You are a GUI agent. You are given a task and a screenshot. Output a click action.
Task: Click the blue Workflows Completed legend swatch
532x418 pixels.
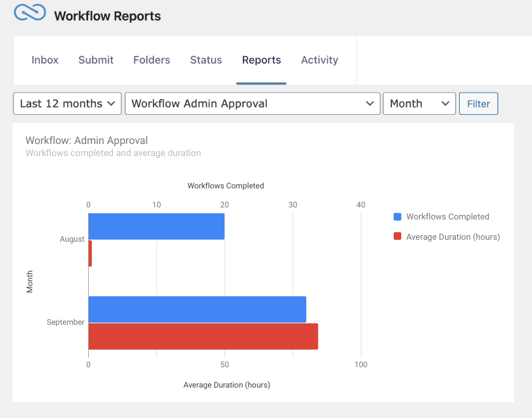398,217
